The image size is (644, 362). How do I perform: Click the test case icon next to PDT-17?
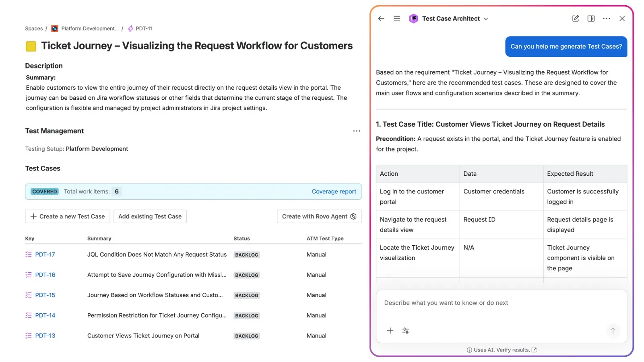28,254
